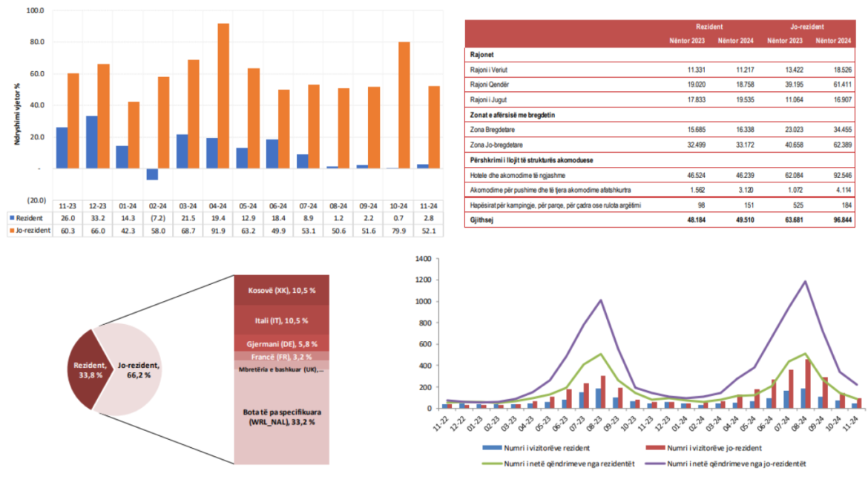
Task: Click the purple line non-resident nights legend entry
Action: click(x=726, y=463)
